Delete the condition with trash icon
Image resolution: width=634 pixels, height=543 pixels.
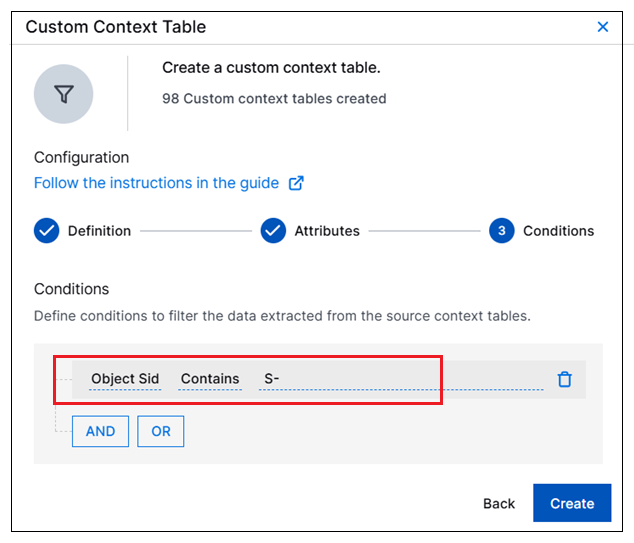[565, 379]
